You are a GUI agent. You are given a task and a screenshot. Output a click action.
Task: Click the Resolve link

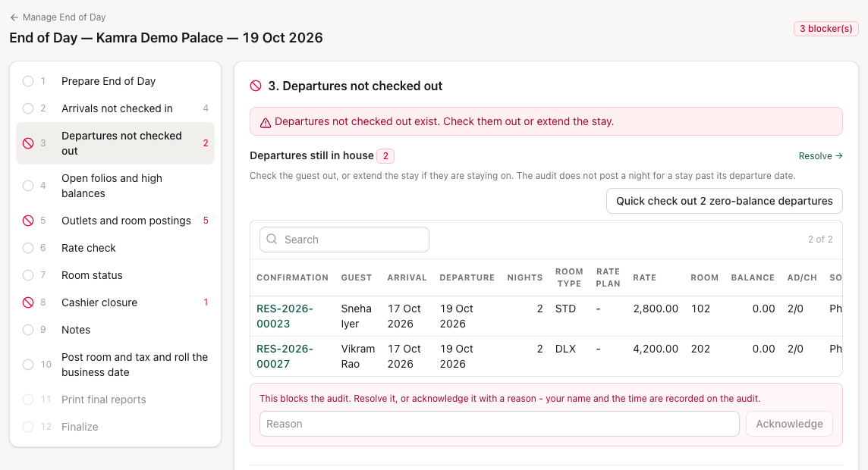point(820,156)
